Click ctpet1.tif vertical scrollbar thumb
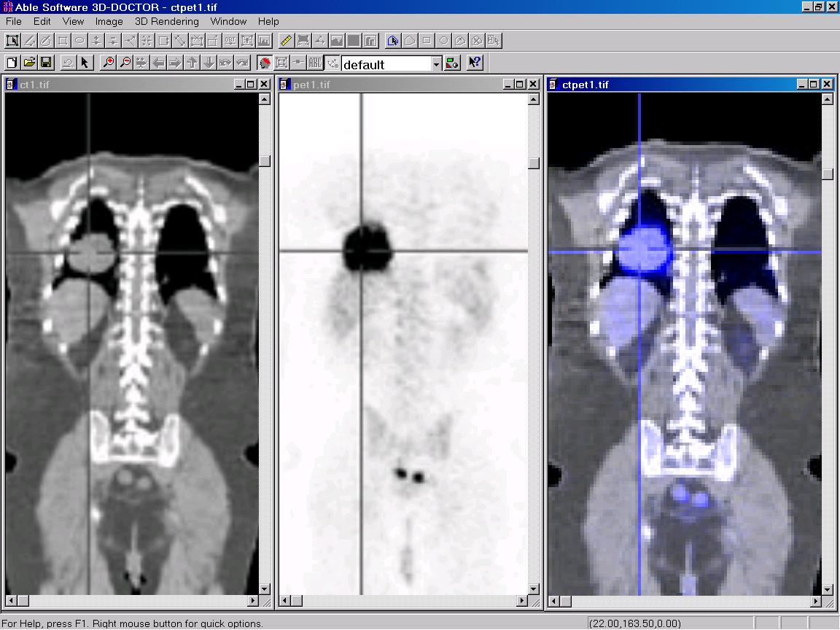The width and height of the screenshot is (840, 630). tap(828, 174)
